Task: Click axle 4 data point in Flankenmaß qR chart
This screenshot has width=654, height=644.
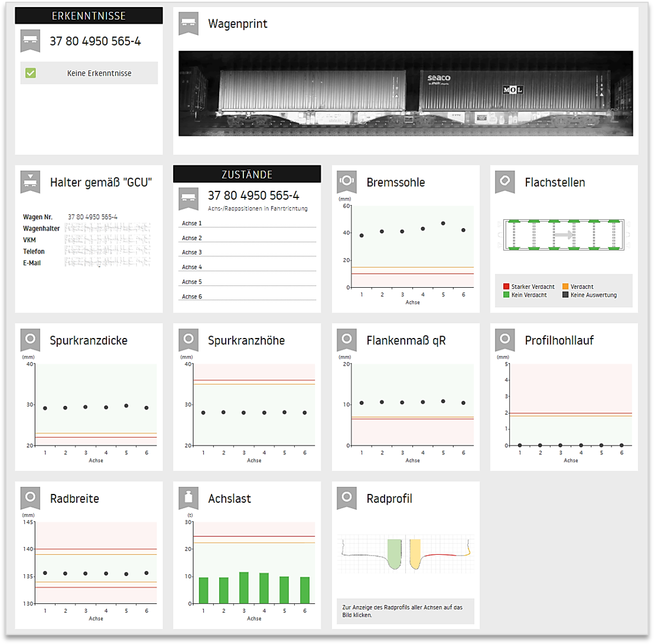Action: point(423,402)
